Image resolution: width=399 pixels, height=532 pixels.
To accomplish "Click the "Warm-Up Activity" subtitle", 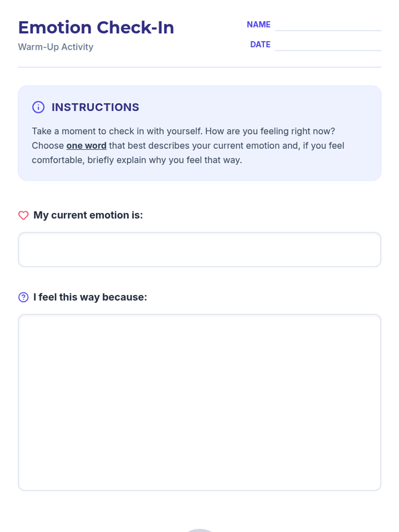I will 56,47.
